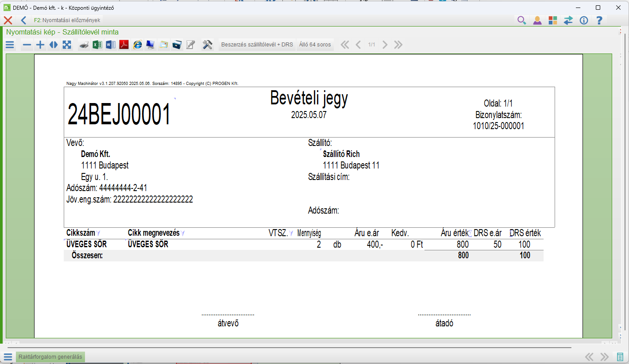Open the user profile icon
The height and width of the screenshot is (364, 629).
(537, 20)
